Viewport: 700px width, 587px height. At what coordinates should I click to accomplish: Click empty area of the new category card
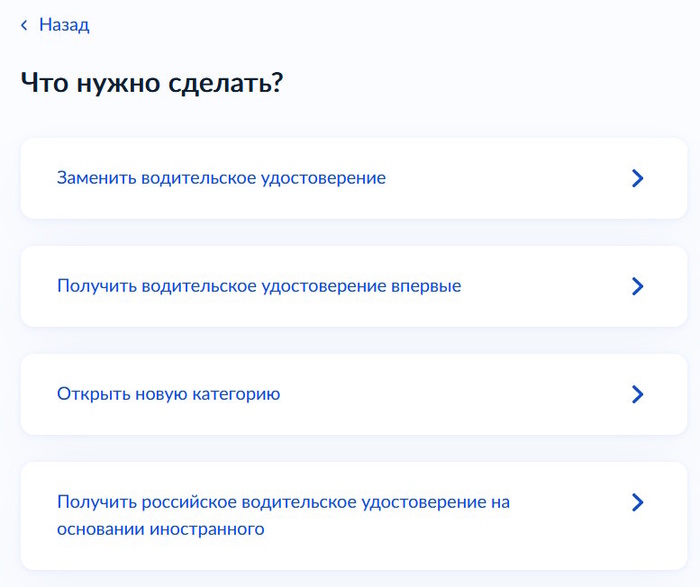[450, 394]
